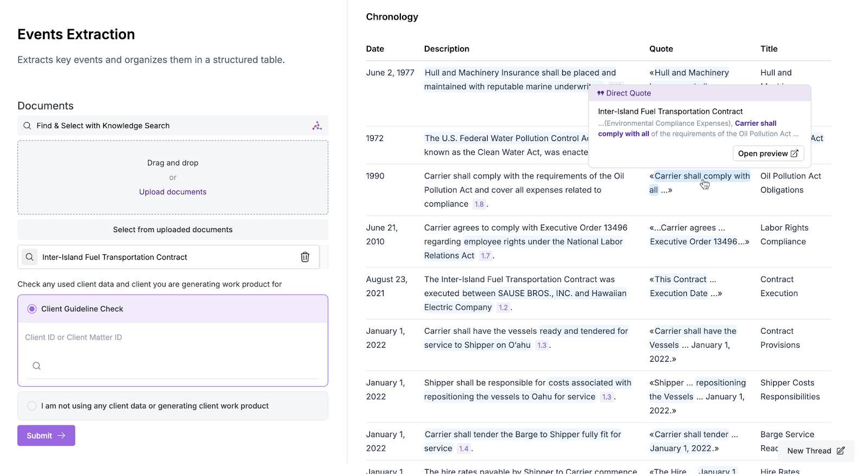Image resolution: width=868 pixels, height=474 pixels.
Task: Open citation 1.2 in Contract Execution row
Action: [503, 308]
